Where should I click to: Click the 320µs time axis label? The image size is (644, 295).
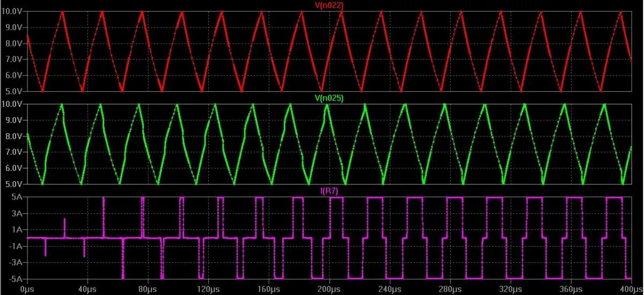pyautogui.click(x=510, y=290)
